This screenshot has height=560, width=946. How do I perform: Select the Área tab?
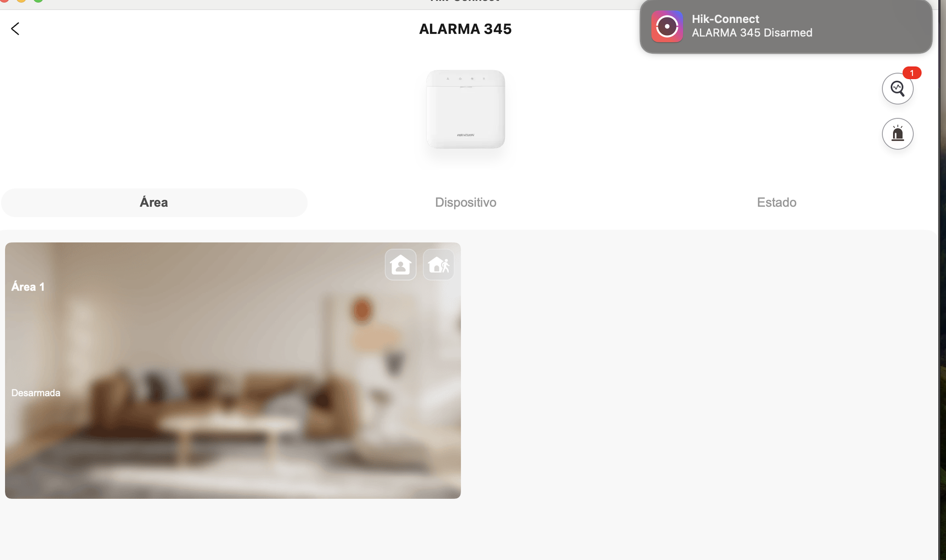click(x=154, y=203)
